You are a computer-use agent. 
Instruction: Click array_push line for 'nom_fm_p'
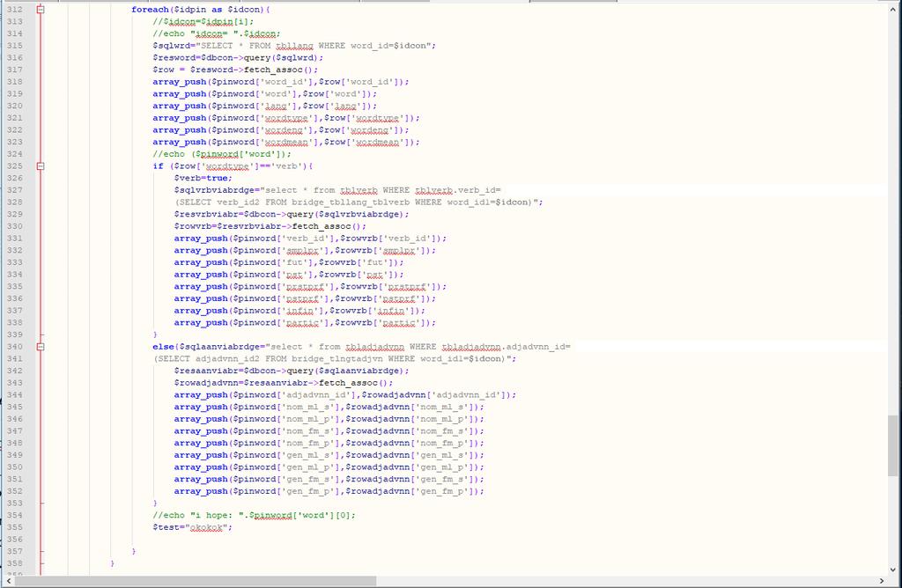329,444
